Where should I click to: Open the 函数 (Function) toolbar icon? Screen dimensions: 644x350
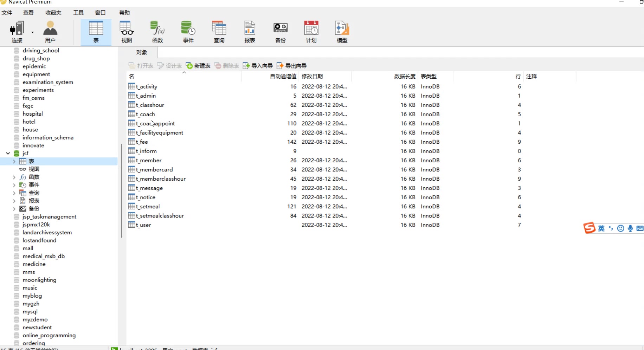[x=157, y=32]
